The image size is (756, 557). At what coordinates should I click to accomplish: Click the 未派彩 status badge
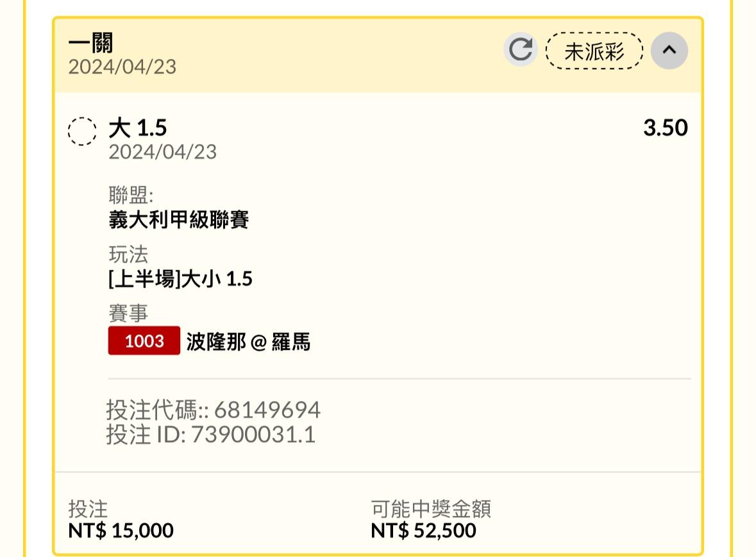tap(594, 51)
